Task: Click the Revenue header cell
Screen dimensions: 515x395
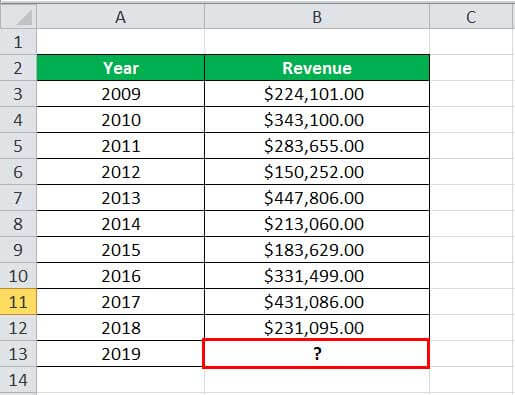Action: (317, 68)
